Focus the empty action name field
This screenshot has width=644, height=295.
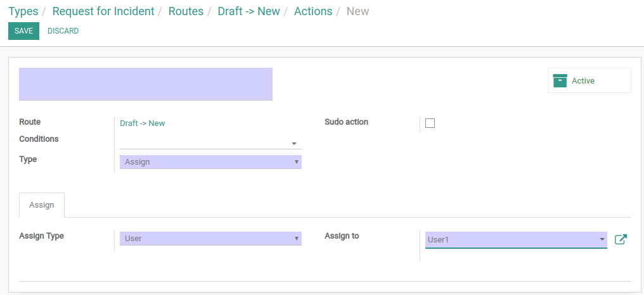coord(146,84)
